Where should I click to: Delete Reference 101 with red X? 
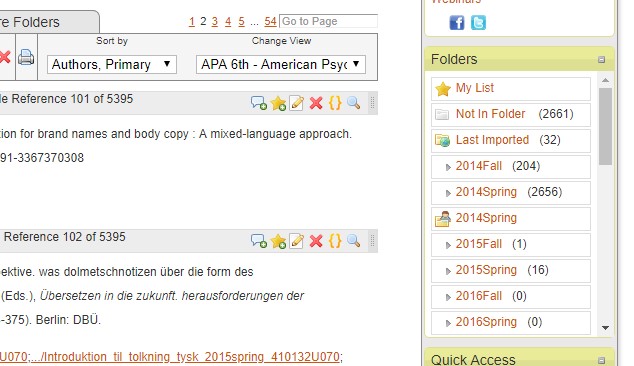coord(316,103)
